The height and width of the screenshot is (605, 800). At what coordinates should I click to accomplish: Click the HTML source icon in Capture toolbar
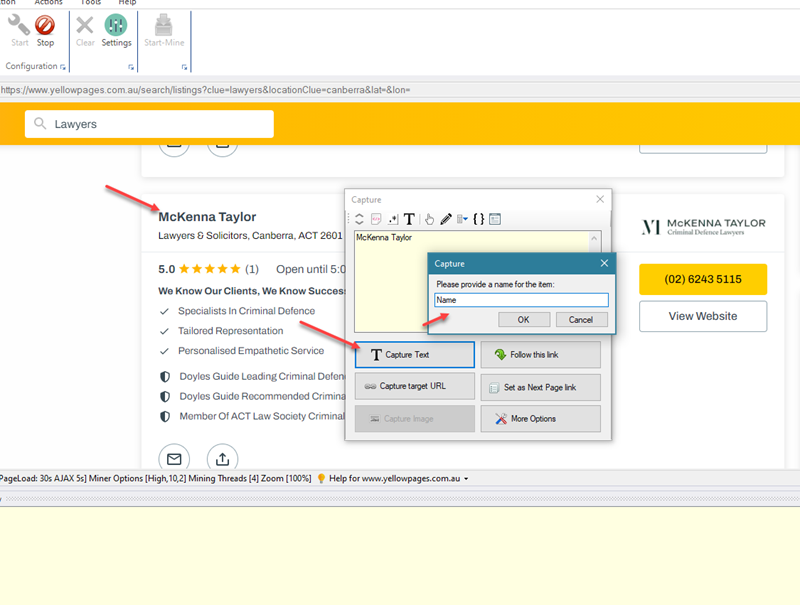coord(377,219)
